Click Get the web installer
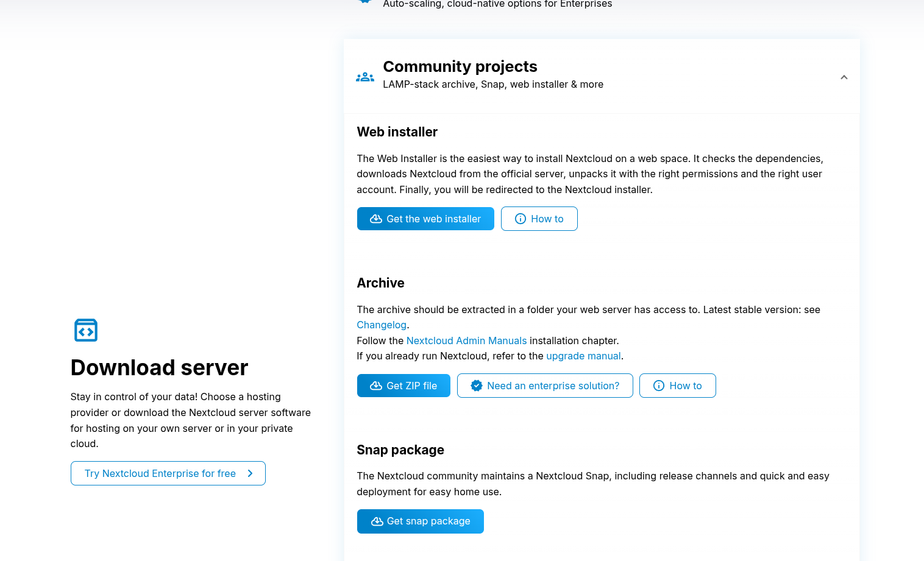The height and width of the screenshot is (561, 924). coord(425,219)
